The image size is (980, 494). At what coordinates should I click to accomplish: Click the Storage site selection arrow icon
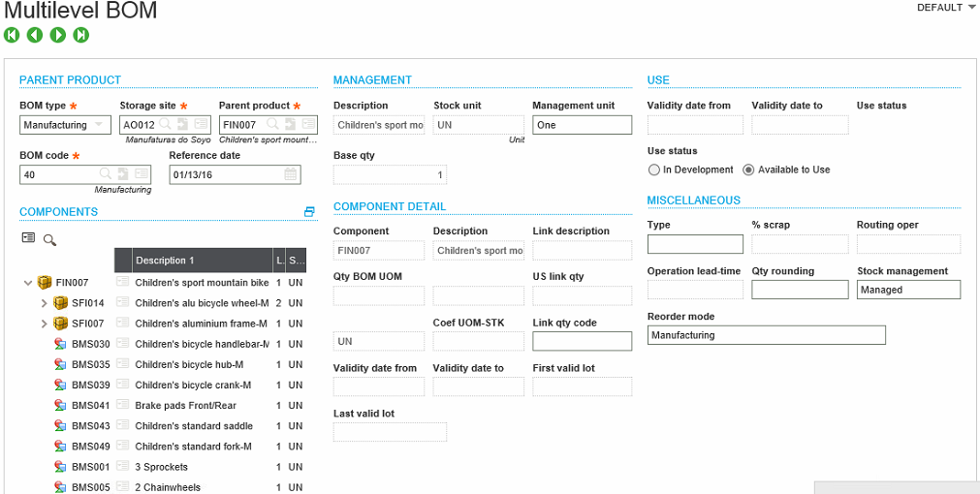coord(183,124)
